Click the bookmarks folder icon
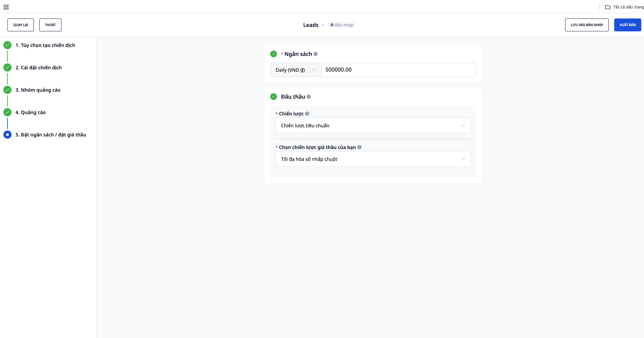The height and width of the screenshot is (338, 644). point(607,7)
